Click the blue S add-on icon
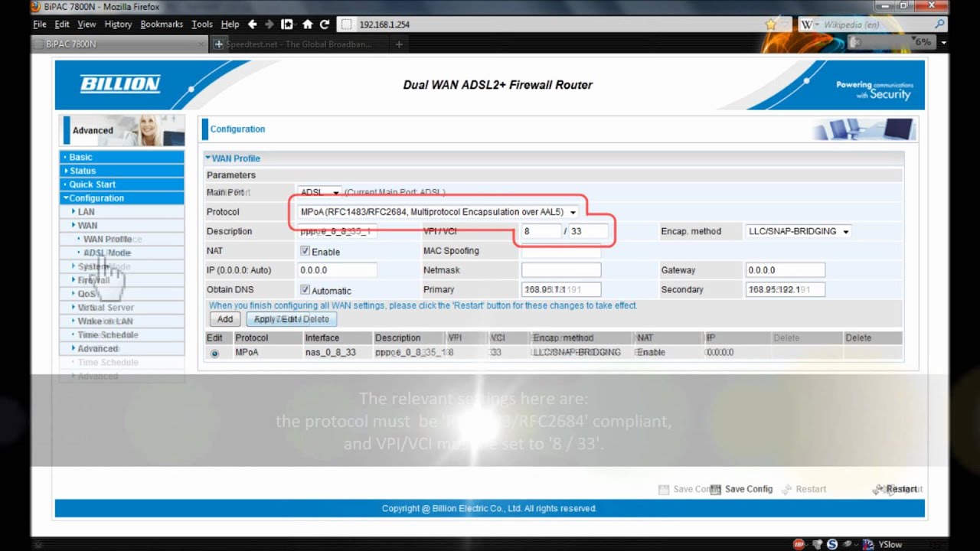 [x=832, y=544]
